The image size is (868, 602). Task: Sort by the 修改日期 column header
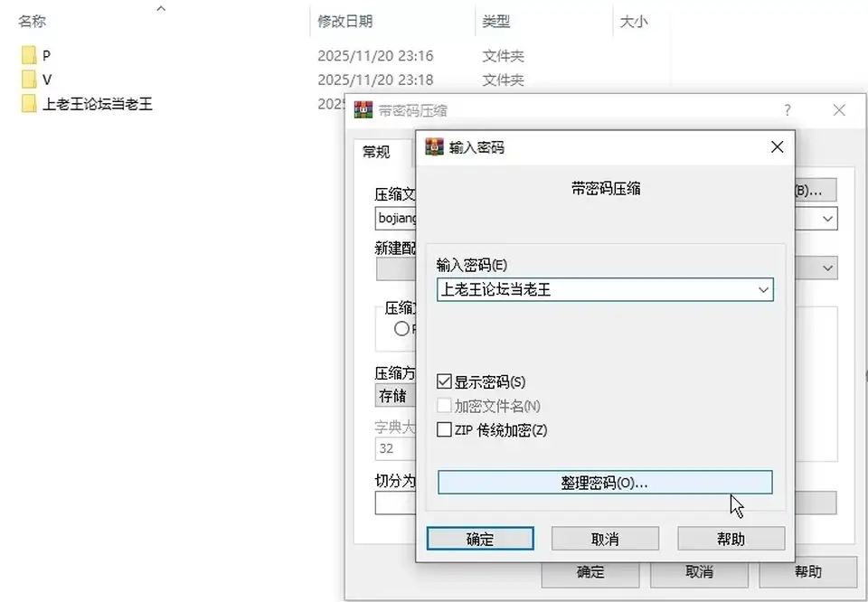(344, 22)
